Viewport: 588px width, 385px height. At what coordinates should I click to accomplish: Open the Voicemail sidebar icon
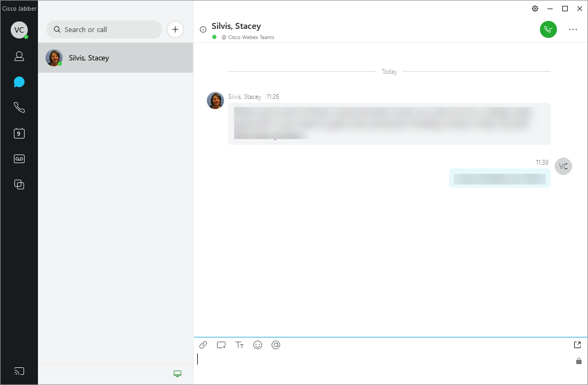[x=19, y=158]
